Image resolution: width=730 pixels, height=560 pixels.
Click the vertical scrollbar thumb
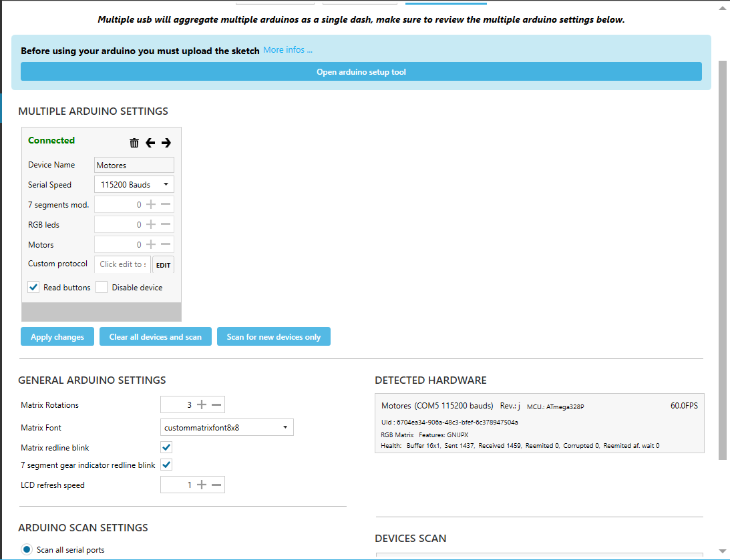pyautogui.click(x=723, y=260)
